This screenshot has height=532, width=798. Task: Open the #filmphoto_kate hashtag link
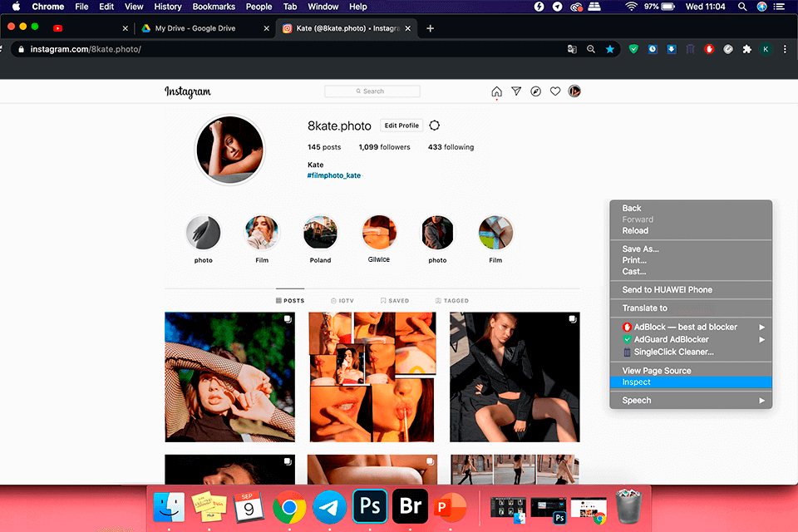(334, 175)
